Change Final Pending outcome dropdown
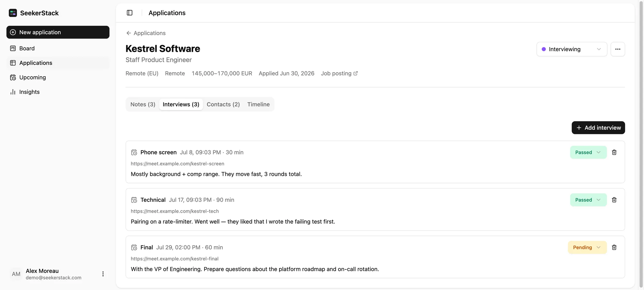Screen dimensions: 644x290 pos(587,247)
